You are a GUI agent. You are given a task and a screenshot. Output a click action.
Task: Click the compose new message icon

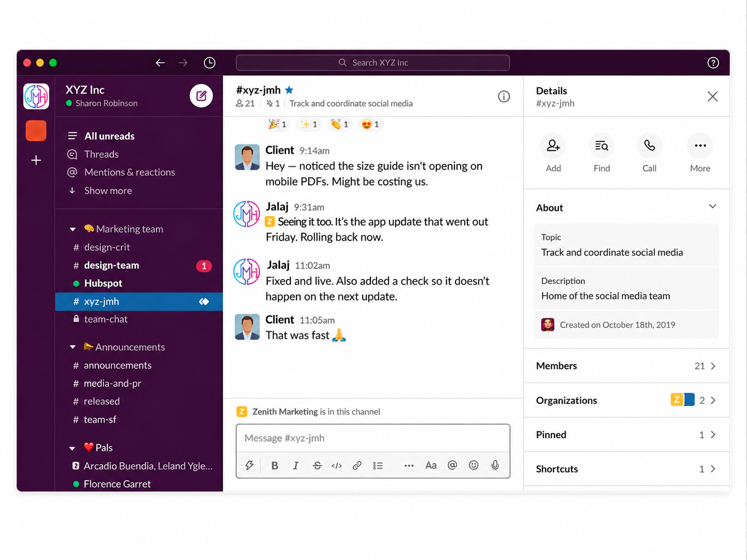pyautogui.click(x=201, y=96)
